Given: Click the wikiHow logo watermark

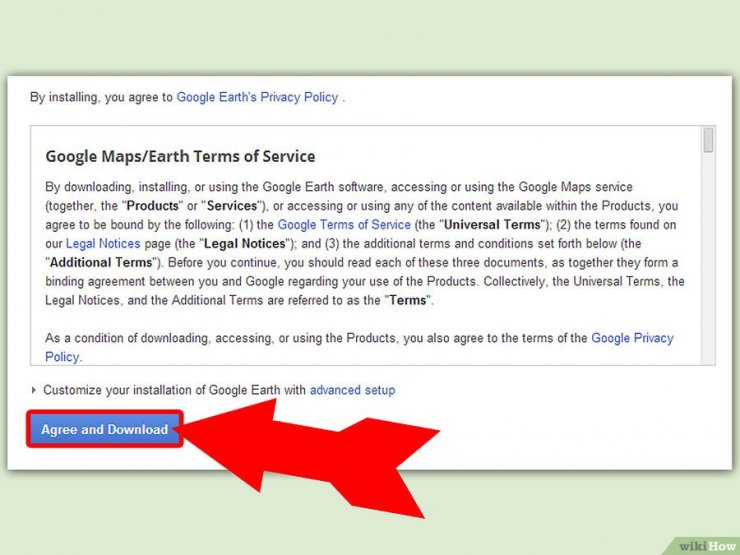Looking at the screenshot, I should click(x=706, y=546).
